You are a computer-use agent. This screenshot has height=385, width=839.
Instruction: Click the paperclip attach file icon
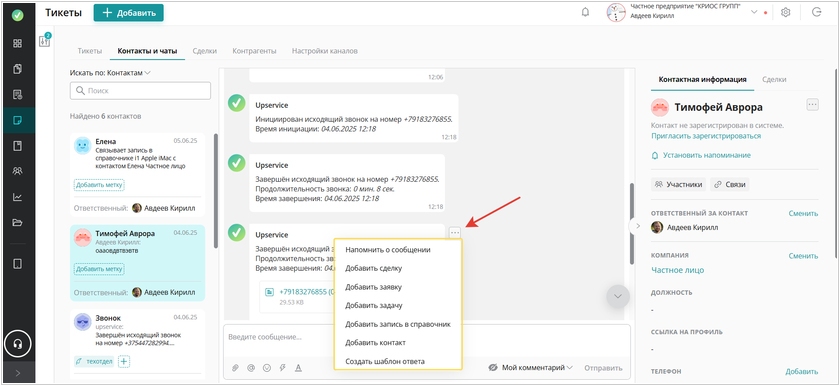tap(234, 368)
